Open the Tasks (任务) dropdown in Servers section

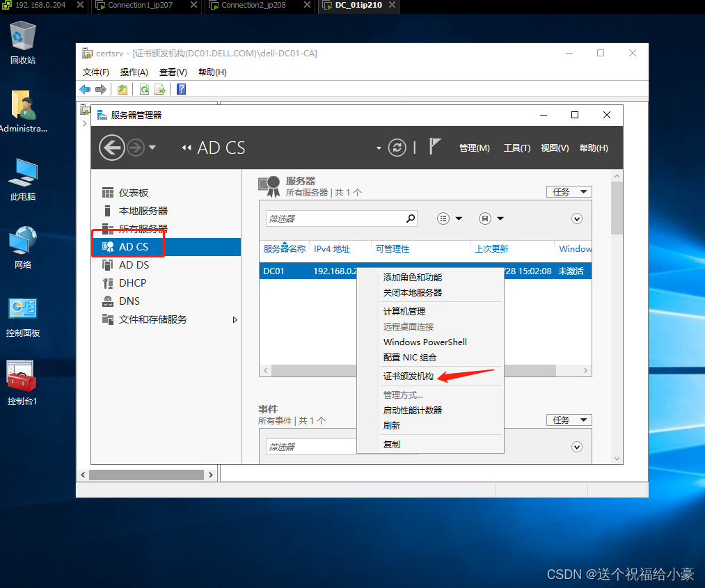pos(569,192)
